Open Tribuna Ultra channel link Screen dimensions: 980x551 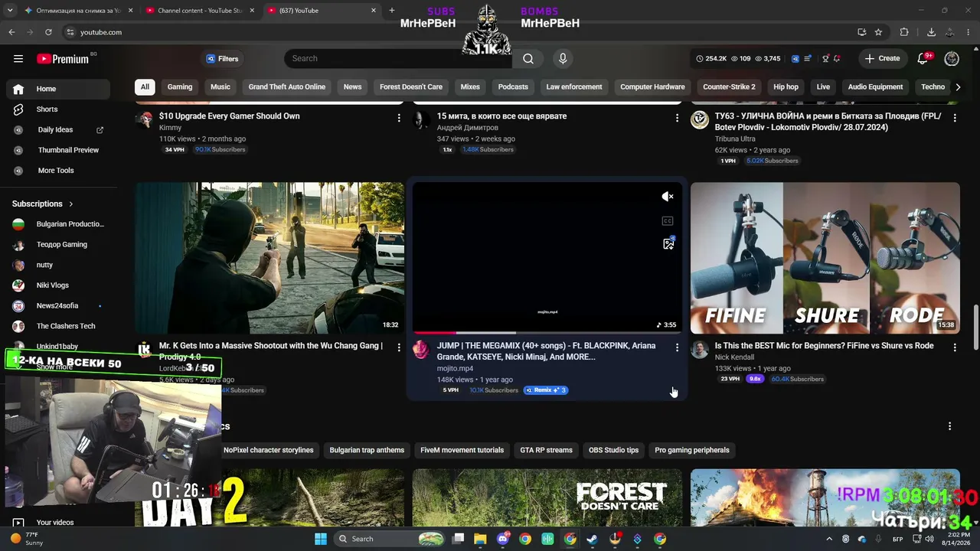click(735, 139)
